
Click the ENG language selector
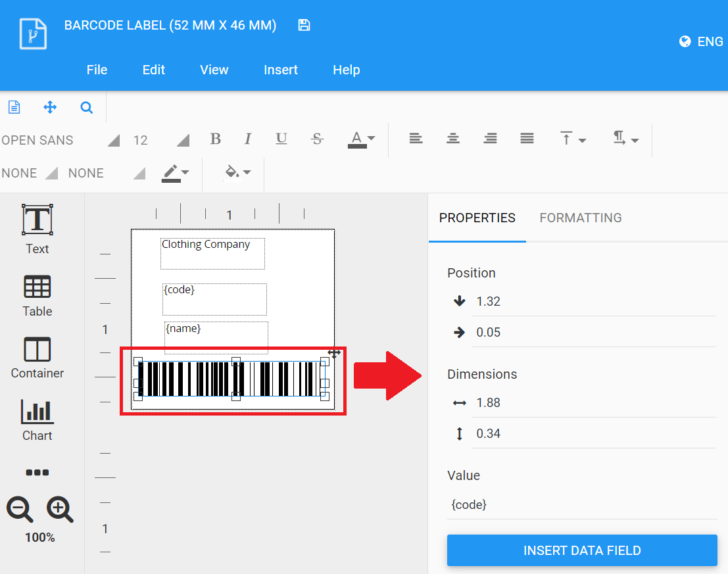coord(710,42)
